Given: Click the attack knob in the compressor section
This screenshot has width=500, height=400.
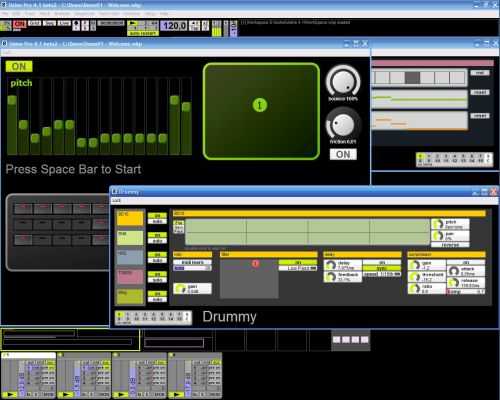Looking at the screenshot, I should coord(454,271).
